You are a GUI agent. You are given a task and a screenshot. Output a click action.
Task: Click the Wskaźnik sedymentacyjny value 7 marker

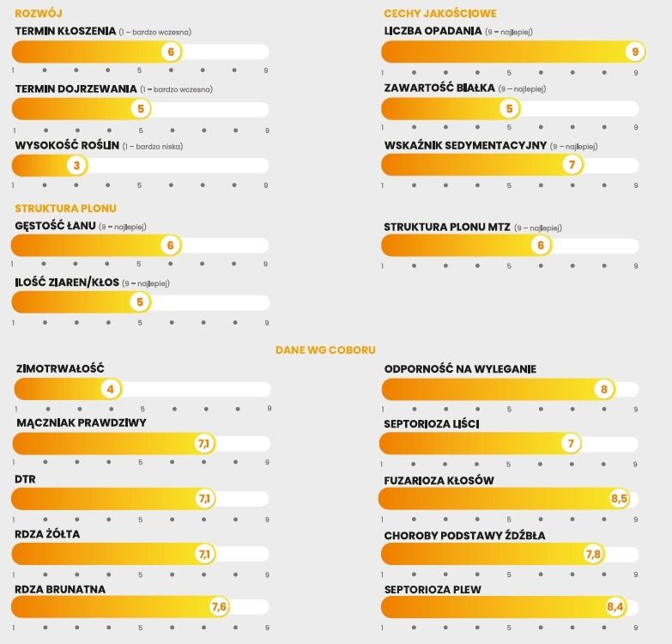pyautogui.click(x=572, y=165)
